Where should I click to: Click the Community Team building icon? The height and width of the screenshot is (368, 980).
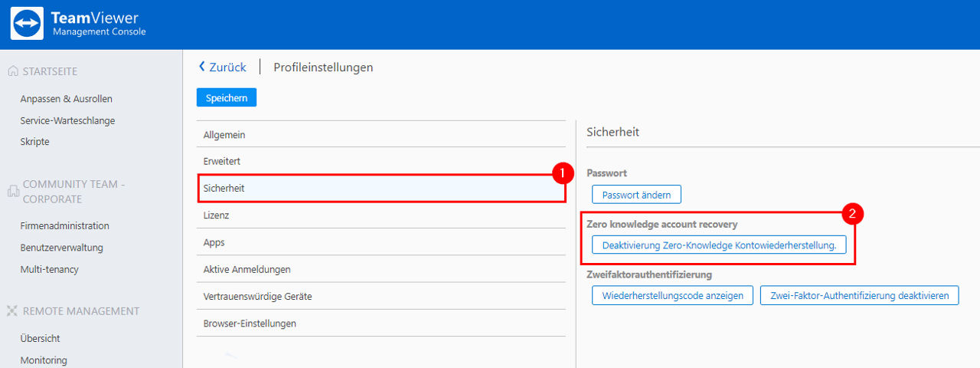point(12,192)
